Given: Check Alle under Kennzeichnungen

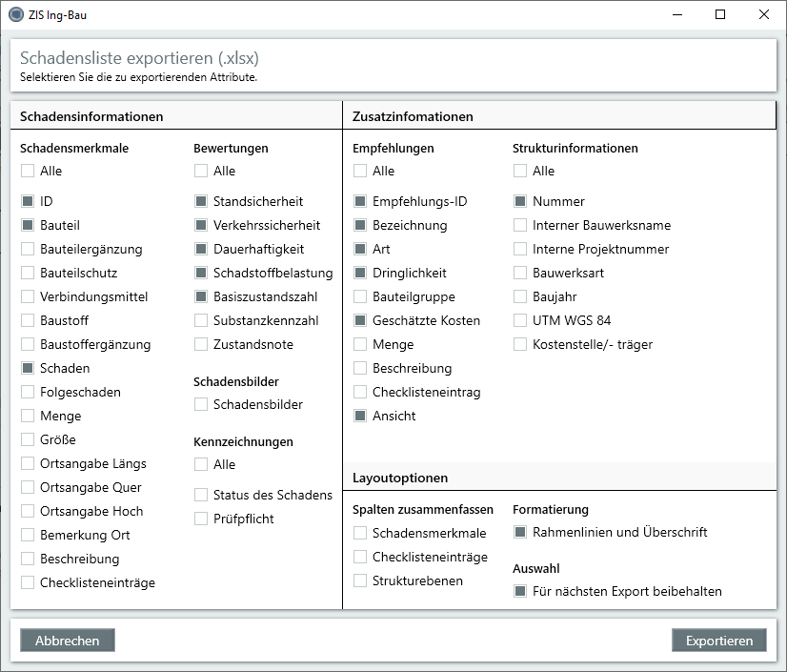Looking at the screenshot, I should (201, 464).
